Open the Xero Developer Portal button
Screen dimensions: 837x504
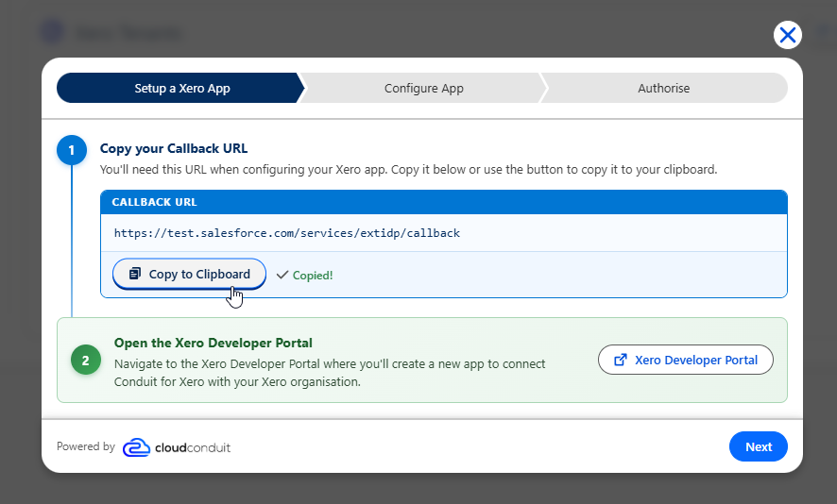686,360
